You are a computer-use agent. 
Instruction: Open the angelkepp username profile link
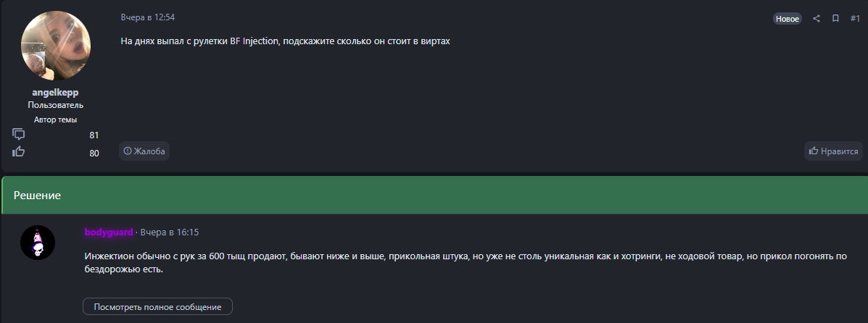[56, 93]
